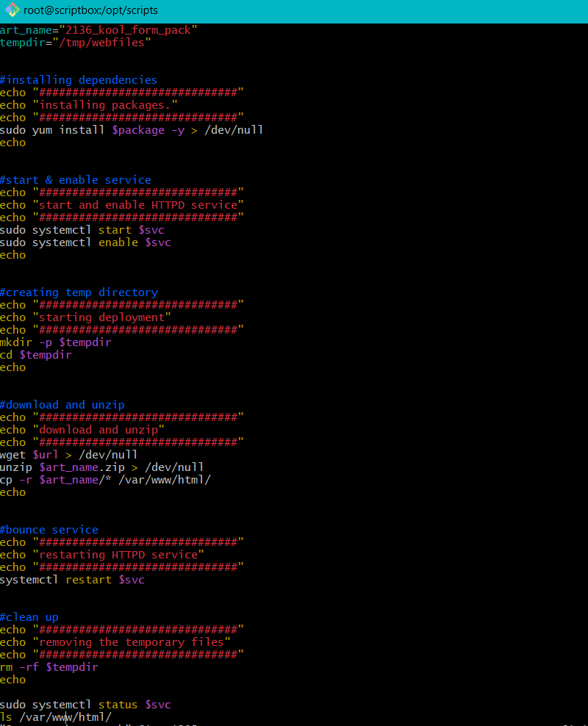Select the sudo systemctl status $svc line
Image resolution: width=588 pixels, height=726 pixels.
[85, 704]
